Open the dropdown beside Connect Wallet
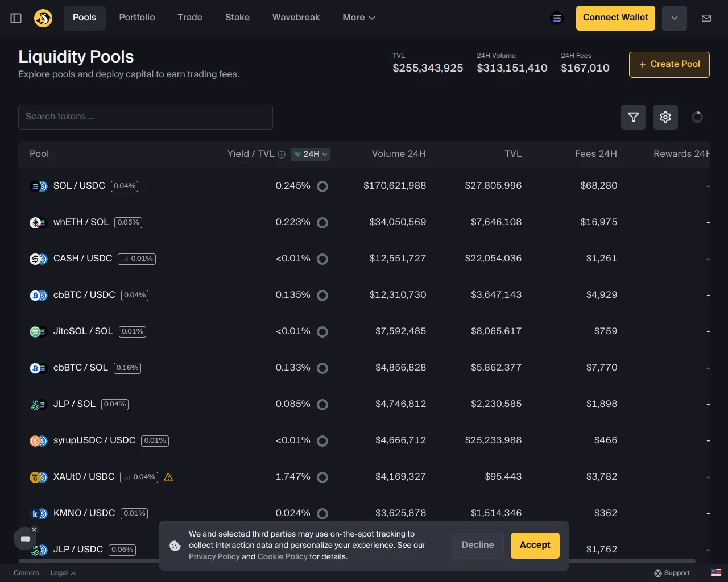 coord(675,18)
